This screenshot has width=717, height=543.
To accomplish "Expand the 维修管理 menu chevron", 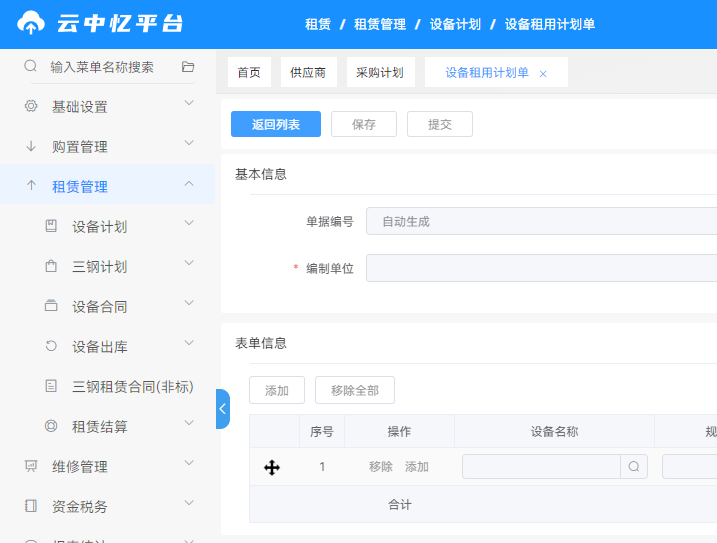I will pos(189,463).
